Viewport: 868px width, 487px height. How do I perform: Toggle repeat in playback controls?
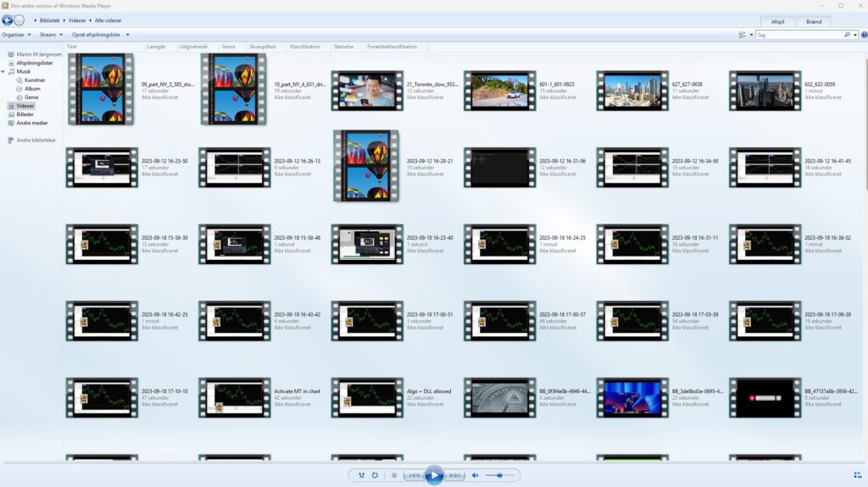(x=375, y=475)
